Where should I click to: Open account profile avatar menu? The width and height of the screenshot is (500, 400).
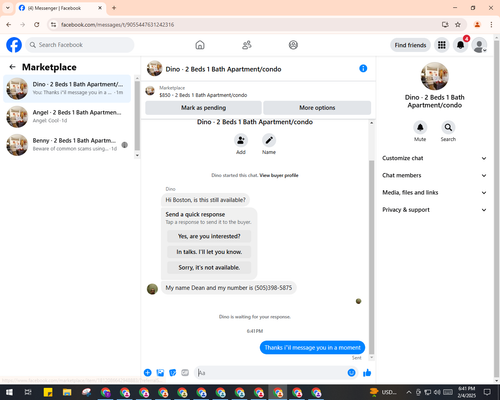click(479, 45)
